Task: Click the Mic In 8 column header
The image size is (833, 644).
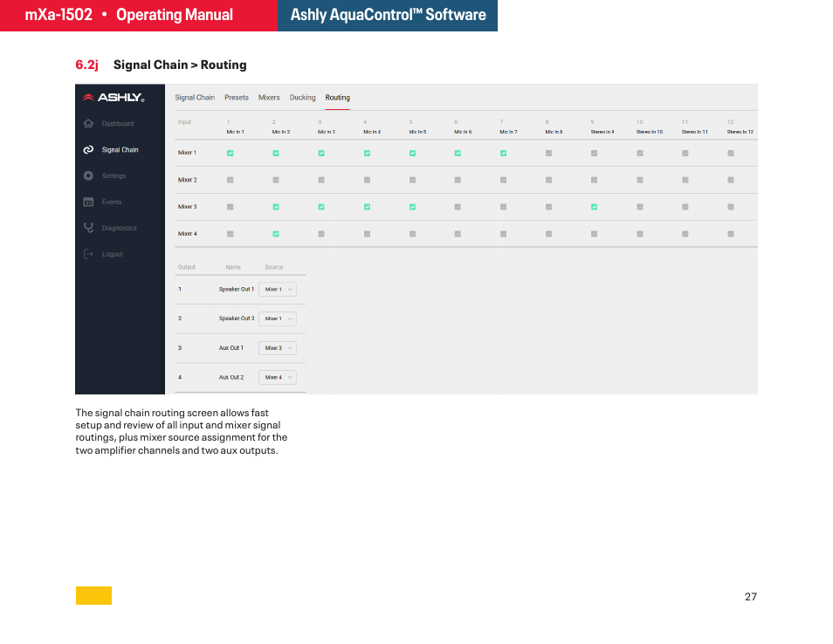Action: [x=554, y=132]
